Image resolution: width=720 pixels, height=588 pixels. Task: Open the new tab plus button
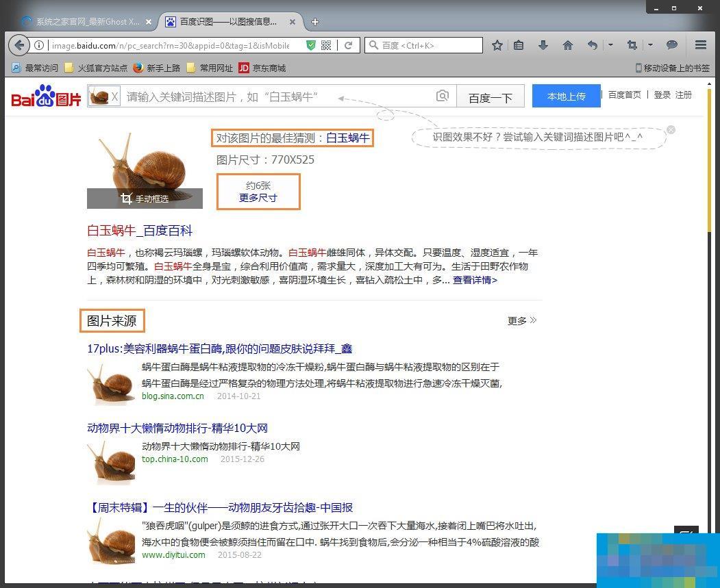[x=315, y=22]
